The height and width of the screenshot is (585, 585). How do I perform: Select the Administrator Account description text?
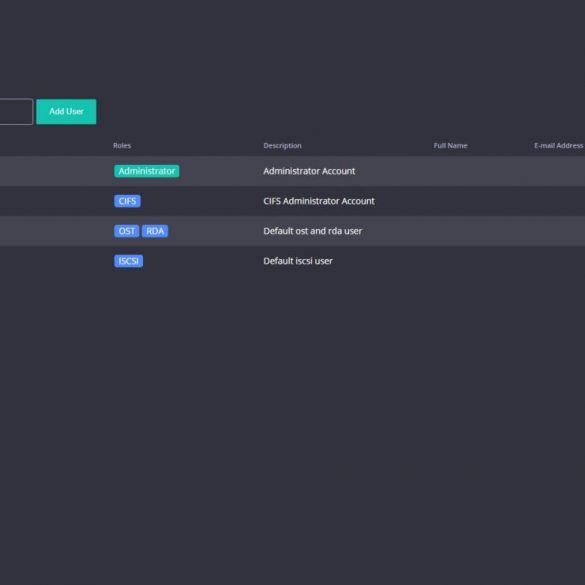click(309, 171)
